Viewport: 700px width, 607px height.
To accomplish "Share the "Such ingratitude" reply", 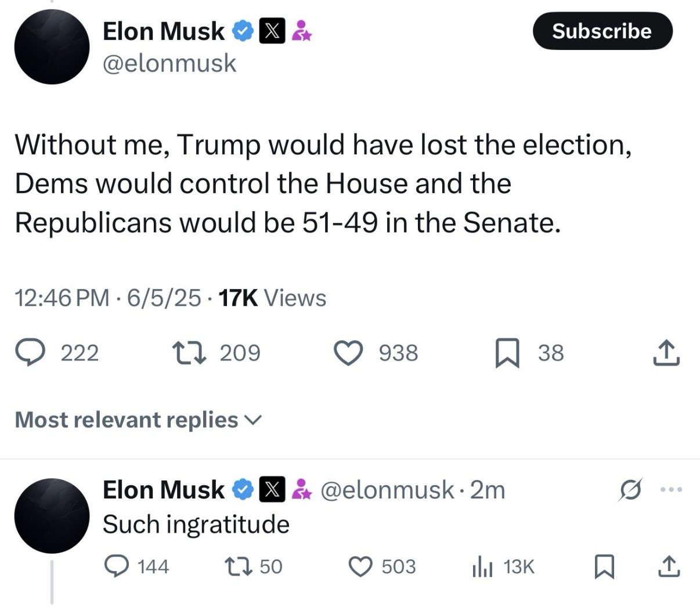I will pos(667,566).
